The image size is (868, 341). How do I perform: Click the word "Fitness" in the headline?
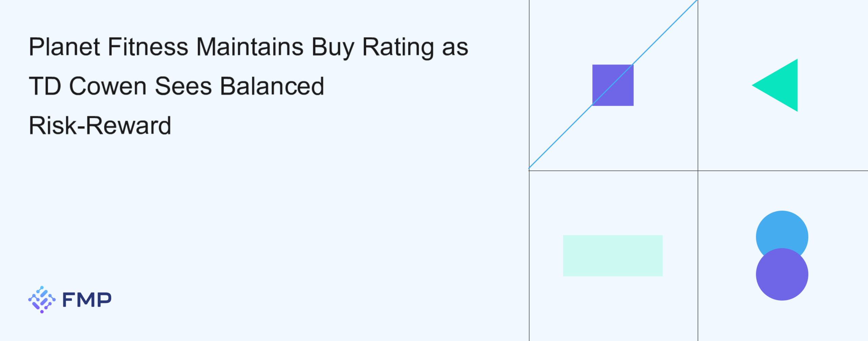[148, 47]
